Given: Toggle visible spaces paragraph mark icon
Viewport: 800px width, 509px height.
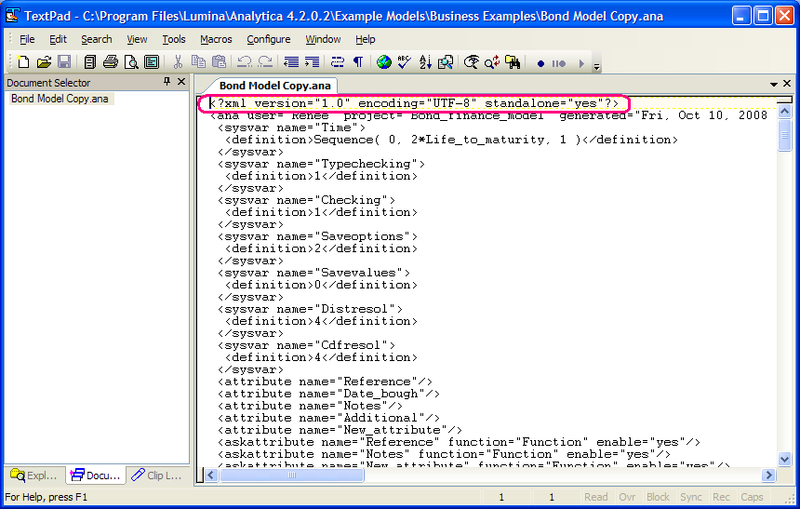Looking at the screenshot, I should point(358,62).
